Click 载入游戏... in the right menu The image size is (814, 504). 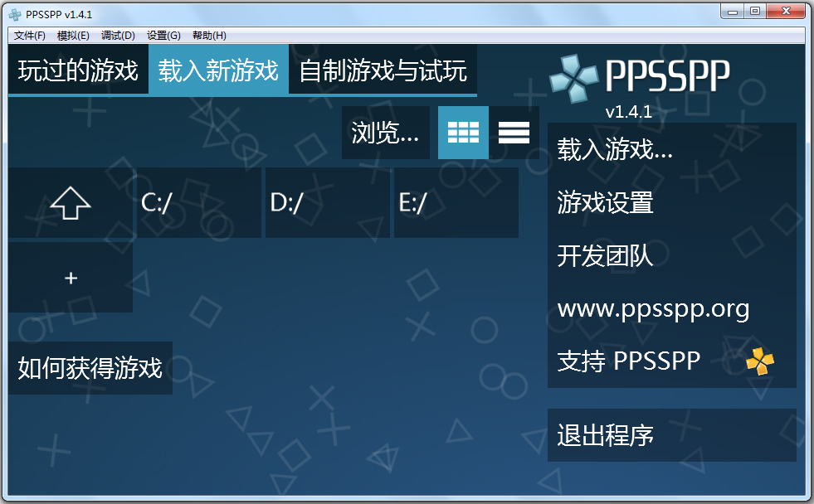click(x=672, y=149)
